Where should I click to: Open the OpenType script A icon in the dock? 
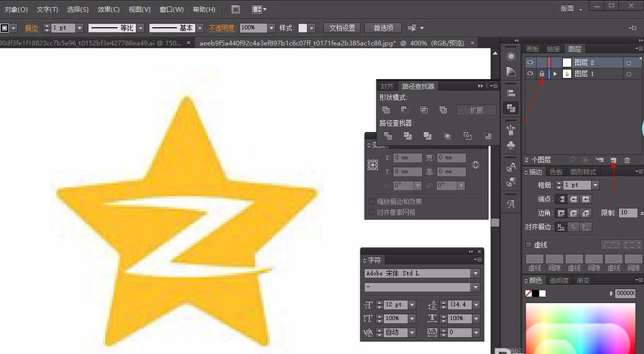[x=511, y=203]
